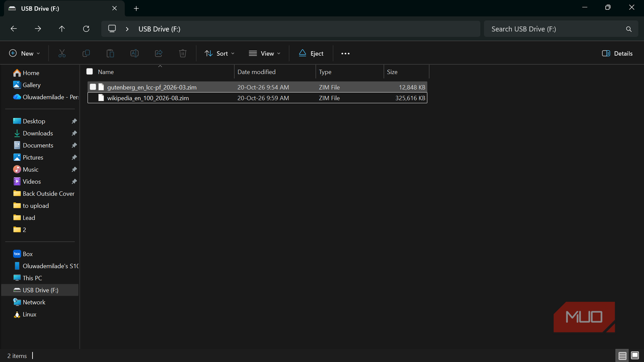Add a new tab
This screenshot has width=644, height=362.
tap(136, 8)
